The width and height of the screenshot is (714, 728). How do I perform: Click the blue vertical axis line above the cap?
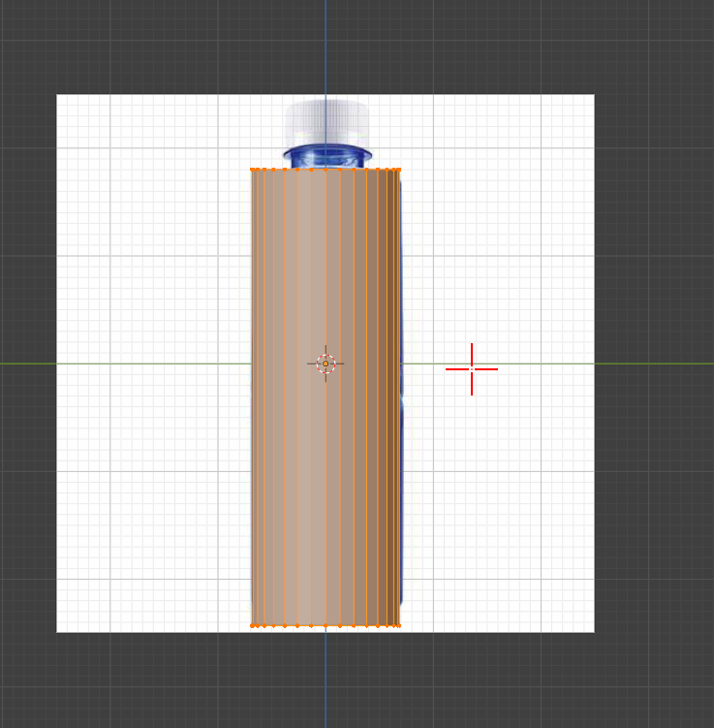coord(326,47)
